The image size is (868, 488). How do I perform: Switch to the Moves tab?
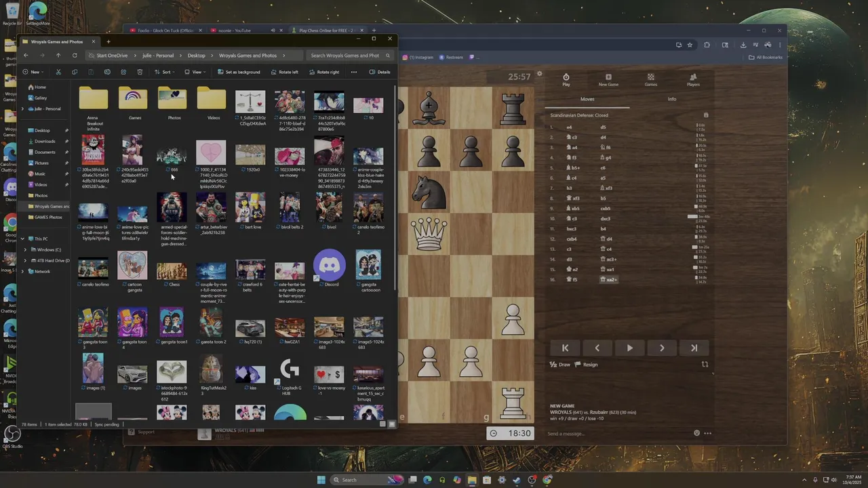point(587,99)
